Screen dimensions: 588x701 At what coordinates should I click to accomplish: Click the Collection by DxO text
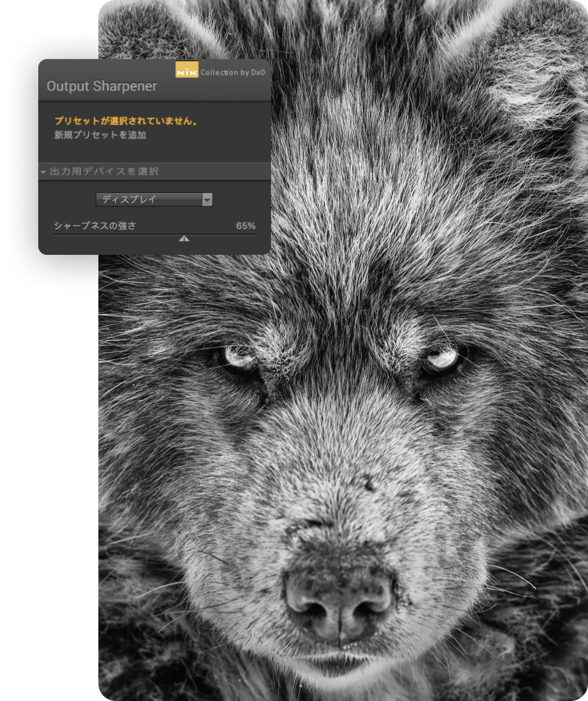coord(233,72)
